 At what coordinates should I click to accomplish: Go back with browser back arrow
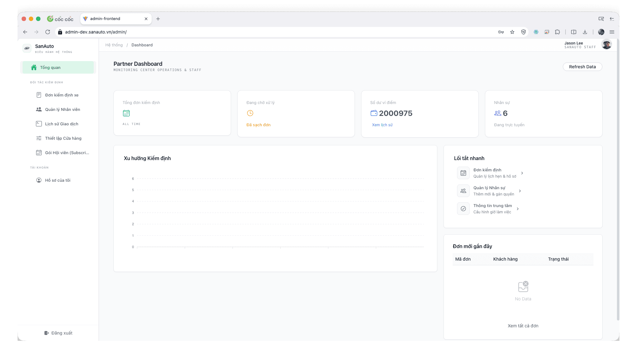tap(25, 32)
